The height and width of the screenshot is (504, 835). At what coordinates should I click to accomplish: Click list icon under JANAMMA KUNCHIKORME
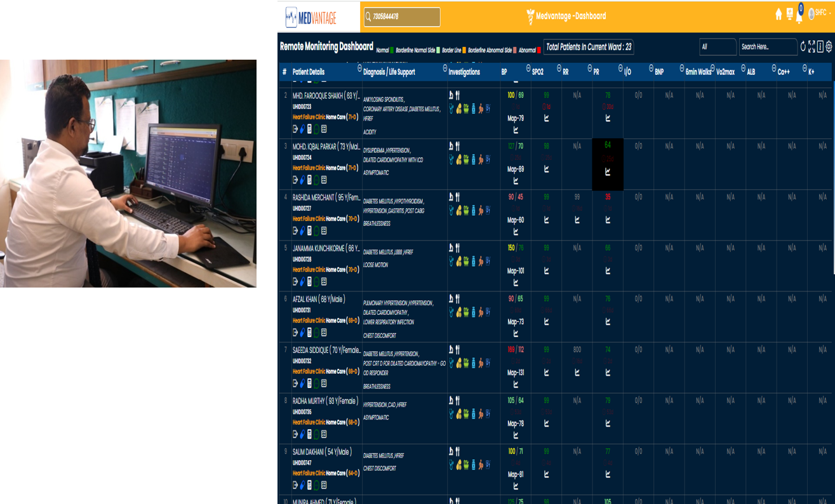[x=324, y=281]
